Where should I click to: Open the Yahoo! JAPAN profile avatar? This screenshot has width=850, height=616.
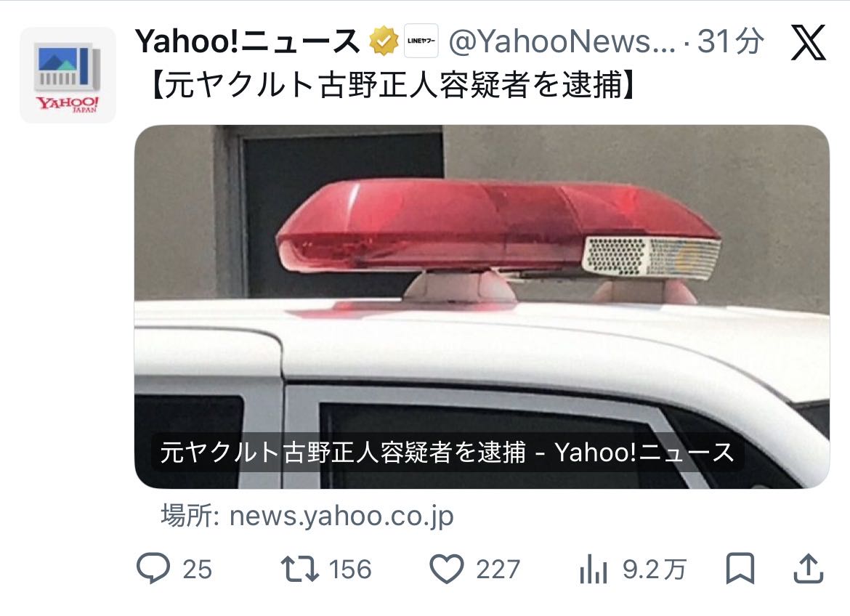pyautogui.click(x=68, y=75)
